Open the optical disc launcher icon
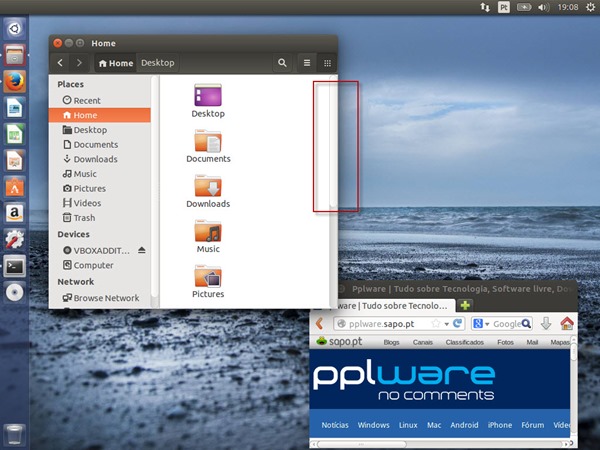 15,292
